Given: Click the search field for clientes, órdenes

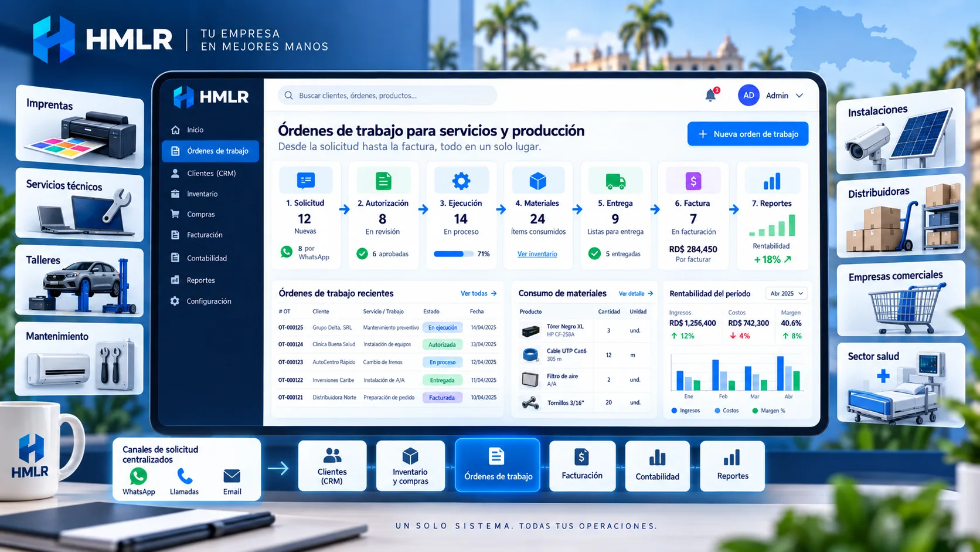Looking at the screenshot, I should tap(387, 96).
